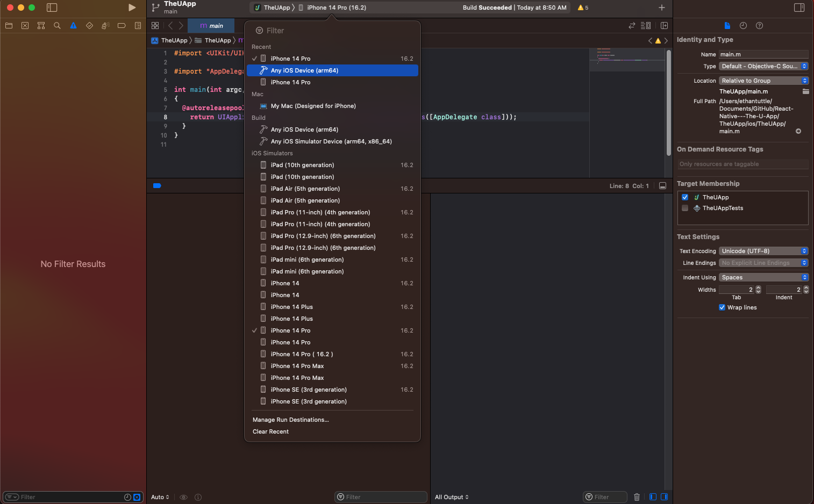This screenshot has width=814, height=504.
Task: Expand the All Output selector
Action: click(452, 497)
